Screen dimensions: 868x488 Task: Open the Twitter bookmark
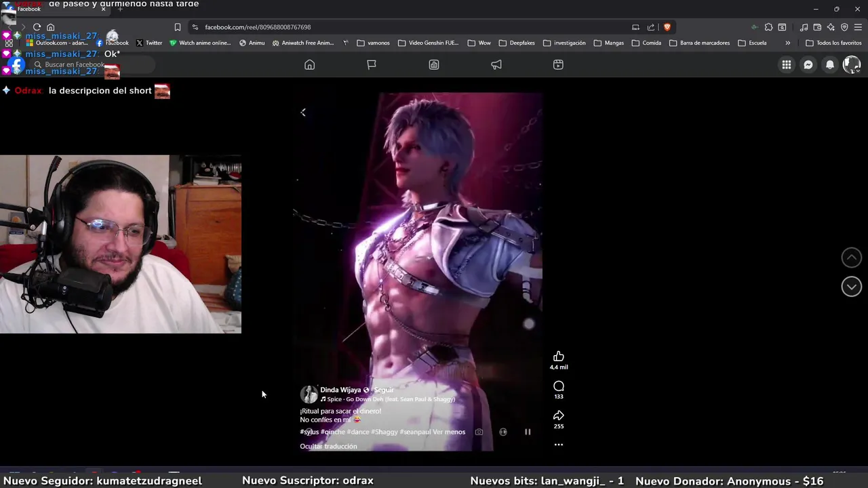[x=149, y=43]
